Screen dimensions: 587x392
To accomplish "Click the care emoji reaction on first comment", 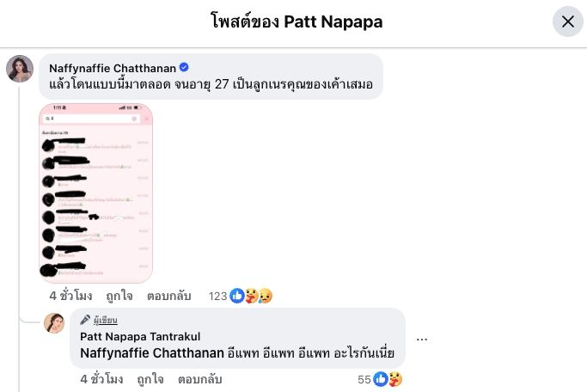I will tap(251, 296).
